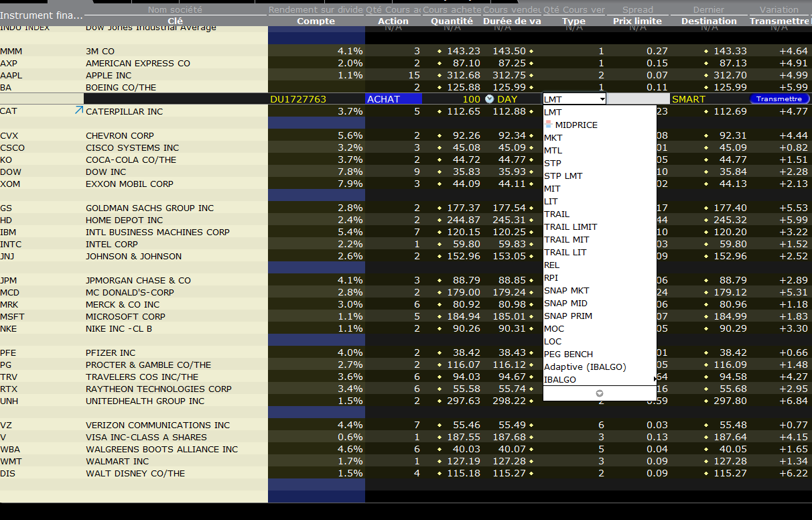This screenshot has width=812, height=520.
Task: Click the Destination column header
Action: [x=709, y=21]
